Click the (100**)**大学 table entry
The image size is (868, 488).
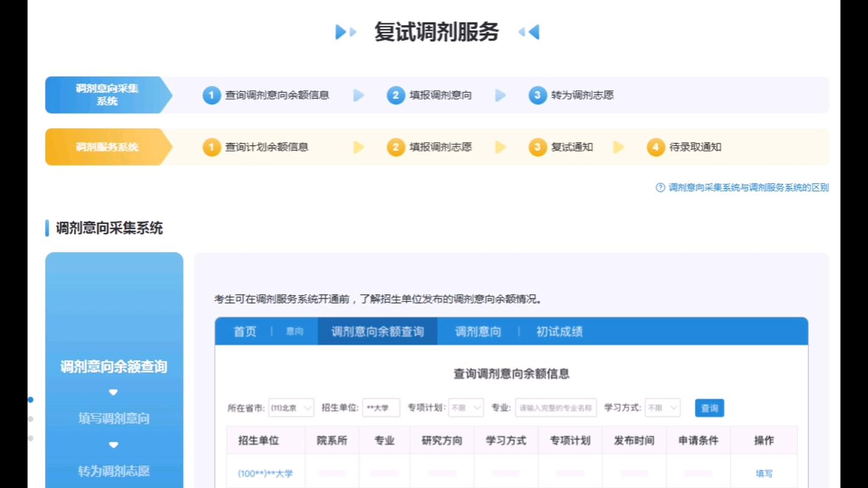click(x=266, y=473)
